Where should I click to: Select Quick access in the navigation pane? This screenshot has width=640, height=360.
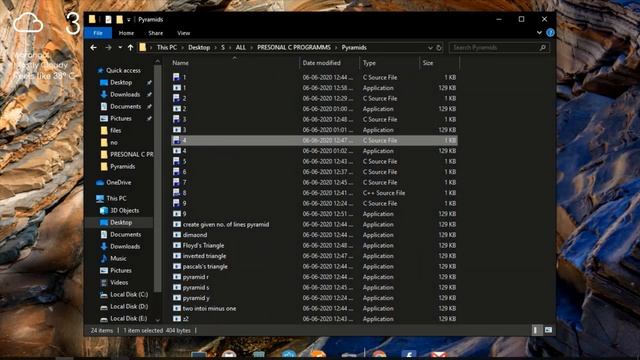tap(123, 71)
